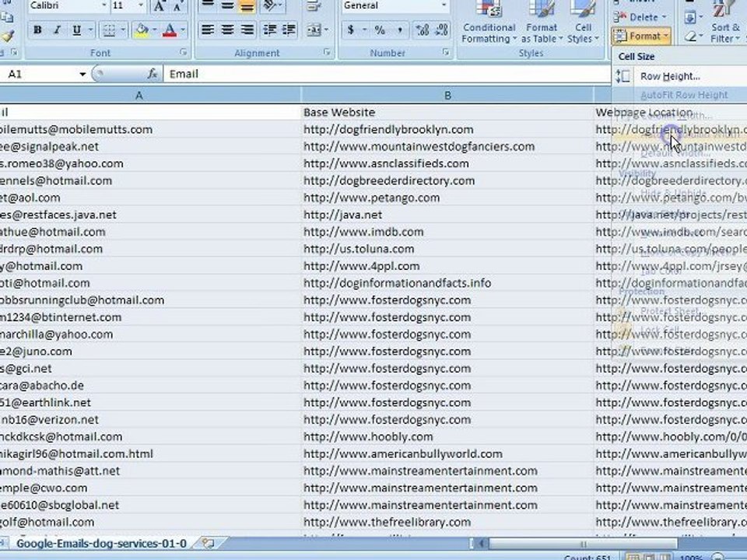This screenshot has width=747, height=560.
Task: Open Cell Styles gallery
Action: (583, 23)
